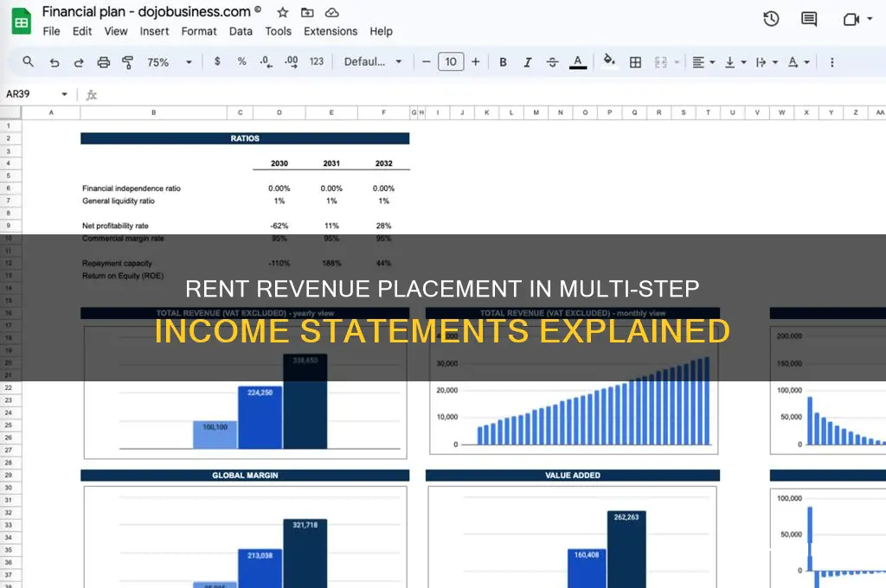This screenshot has height=588, width=886.
Task: Open the Extensions menu
Action: click(x=331, y=32)
